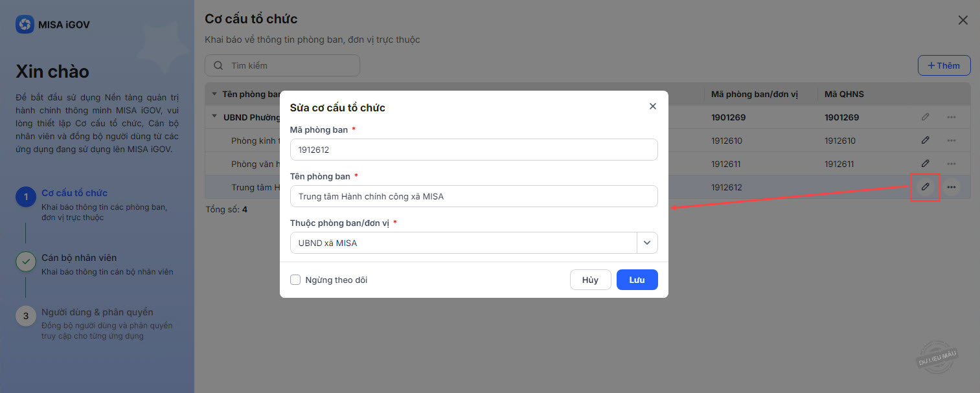Open more options for row 1901269
Image resolution: width=980 pixels, height=393 pixels.
951,117
